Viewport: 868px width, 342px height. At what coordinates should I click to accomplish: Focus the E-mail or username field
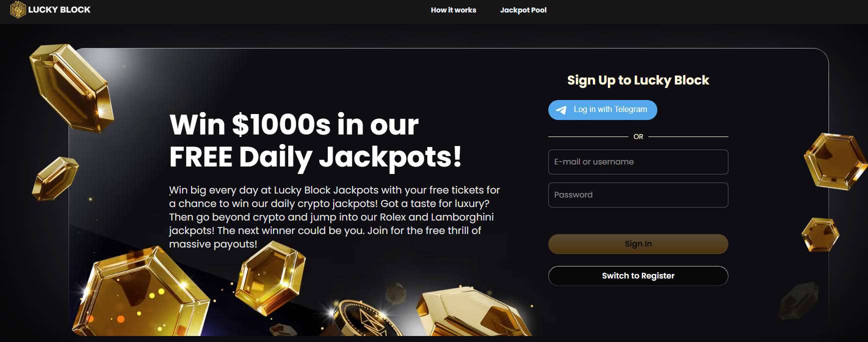[x=638, y=162]
